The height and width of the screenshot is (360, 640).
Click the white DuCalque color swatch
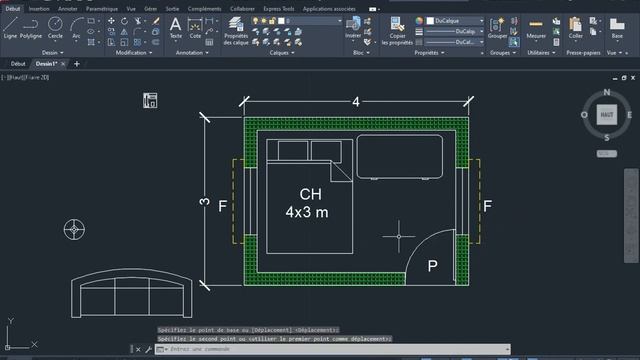pyautogui.click(x=430, y=21)
